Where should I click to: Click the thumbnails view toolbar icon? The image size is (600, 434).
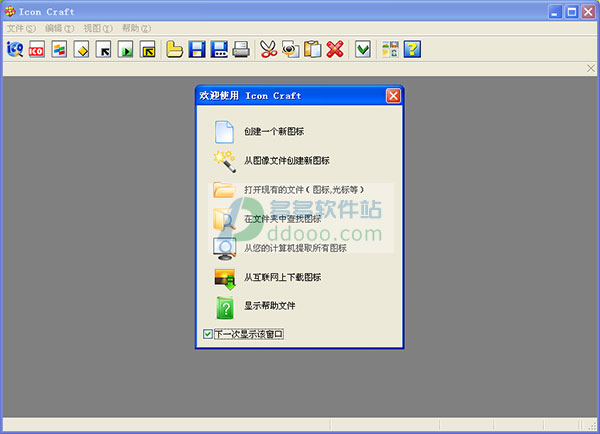(390, 49)
